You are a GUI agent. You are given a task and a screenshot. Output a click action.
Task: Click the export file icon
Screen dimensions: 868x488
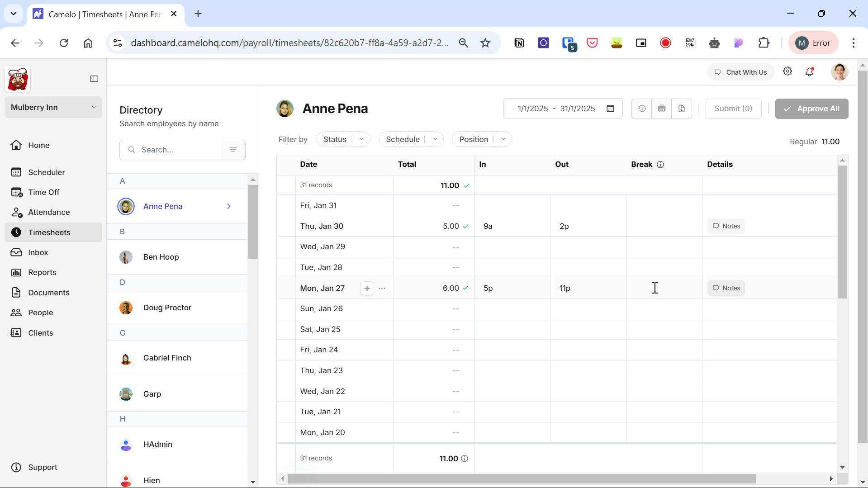point(681,109)
